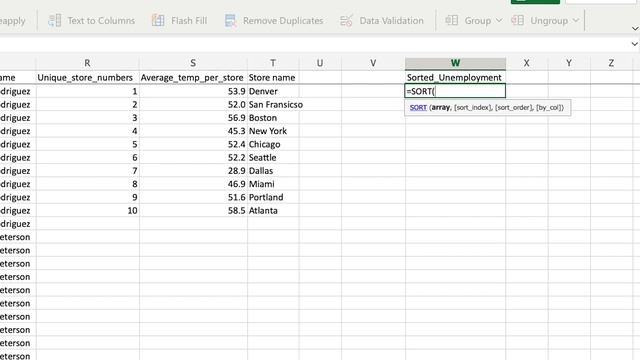The width and height of the screenshot is (640, 360).
Task: Click the Remove Duplicates label
Action: (283, 20)
